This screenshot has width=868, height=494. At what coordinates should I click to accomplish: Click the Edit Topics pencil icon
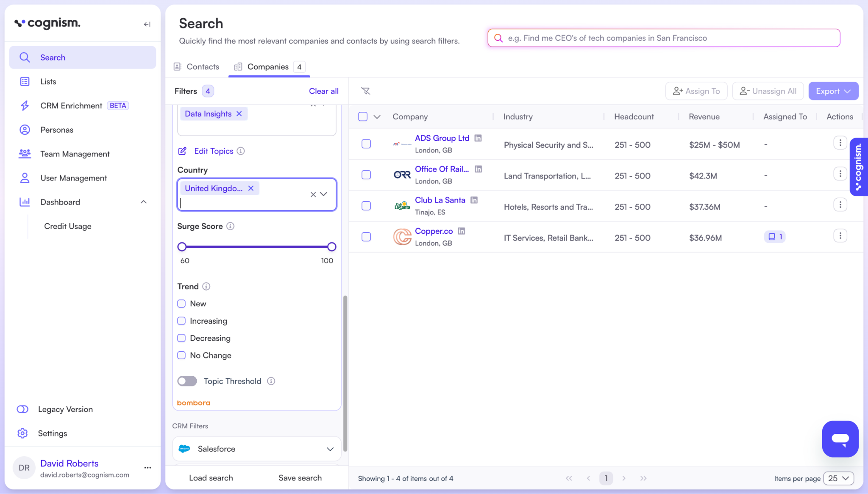coord(182,151)
